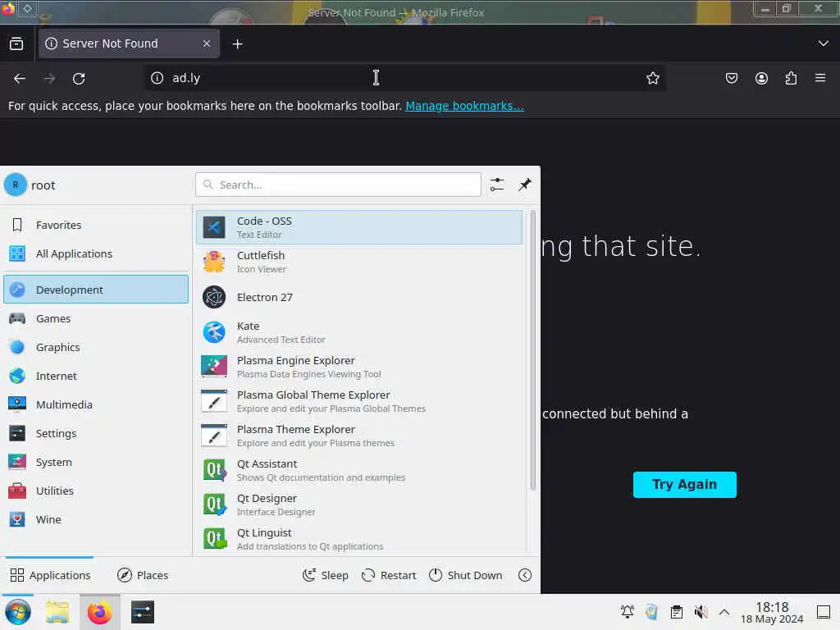840x630 pixels.
Task: Open the clipboard tray icon
Action: click(x=677, y=612)
